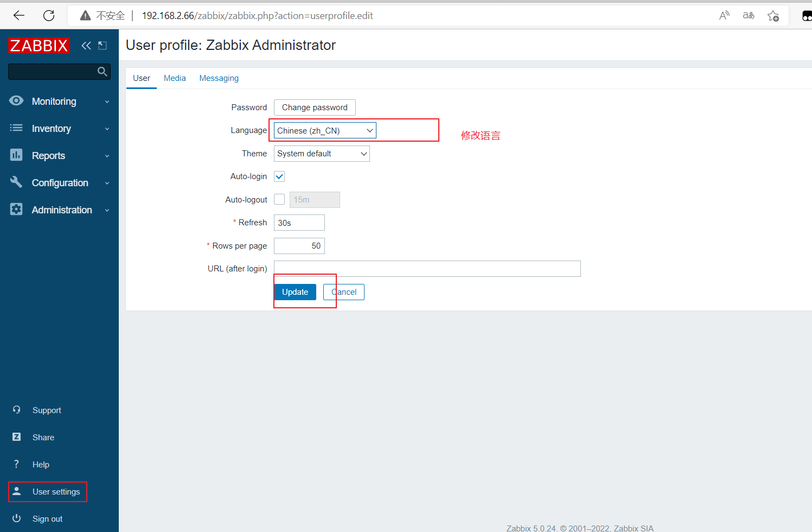Switch to the Messaging tab
Image resolution: width=812 pixels, height=532 pixels.
click(x=219, y=78)
